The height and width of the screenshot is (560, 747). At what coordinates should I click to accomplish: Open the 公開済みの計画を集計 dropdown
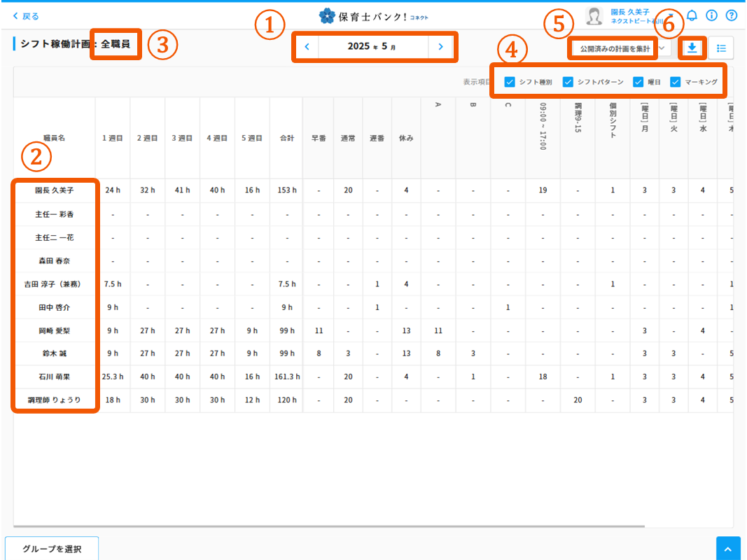[x=615, y=48]
